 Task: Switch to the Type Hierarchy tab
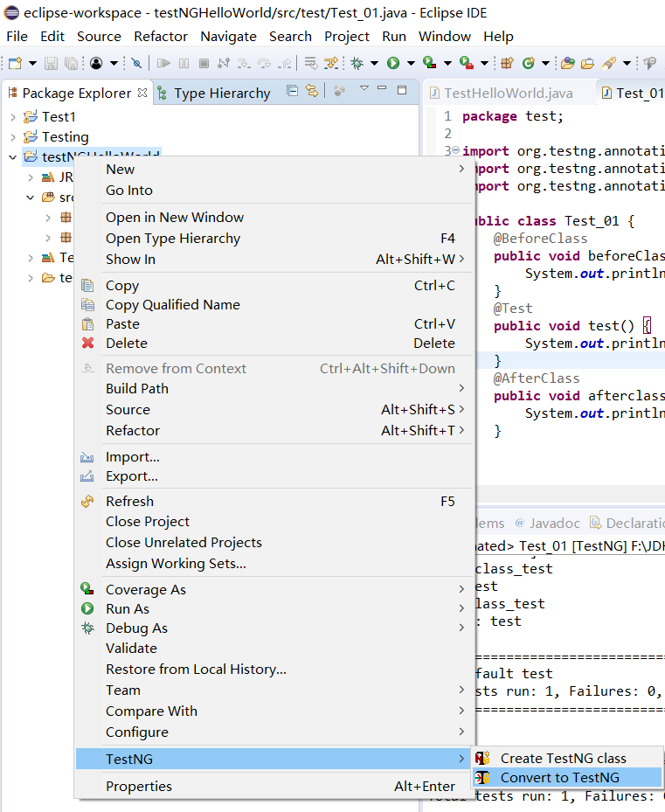pyautogui.click(x=213, y=94)
